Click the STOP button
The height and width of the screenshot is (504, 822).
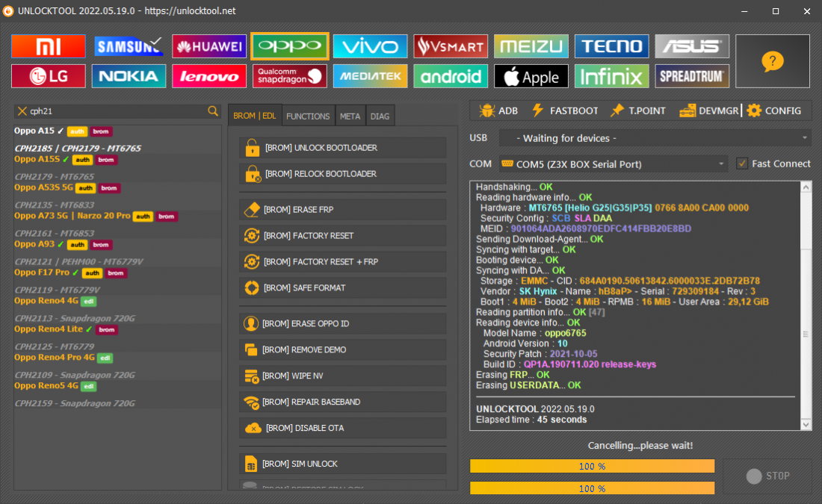click(x=767, y=476)
